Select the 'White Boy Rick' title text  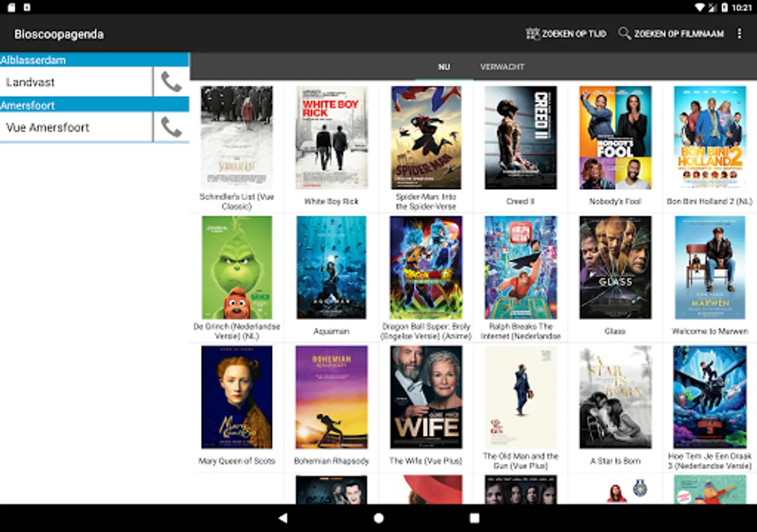point(331,202)
